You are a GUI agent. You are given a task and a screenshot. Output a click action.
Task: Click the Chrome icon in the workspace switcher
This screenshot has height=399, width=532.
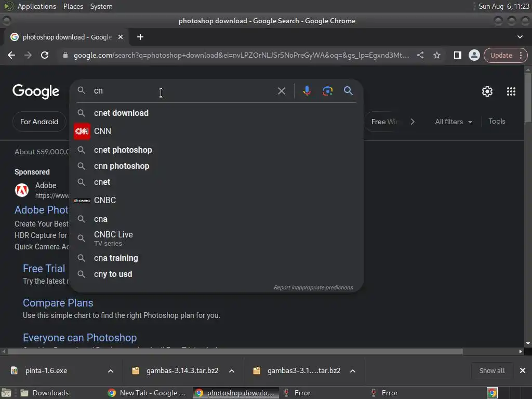(x=492, y=393)
